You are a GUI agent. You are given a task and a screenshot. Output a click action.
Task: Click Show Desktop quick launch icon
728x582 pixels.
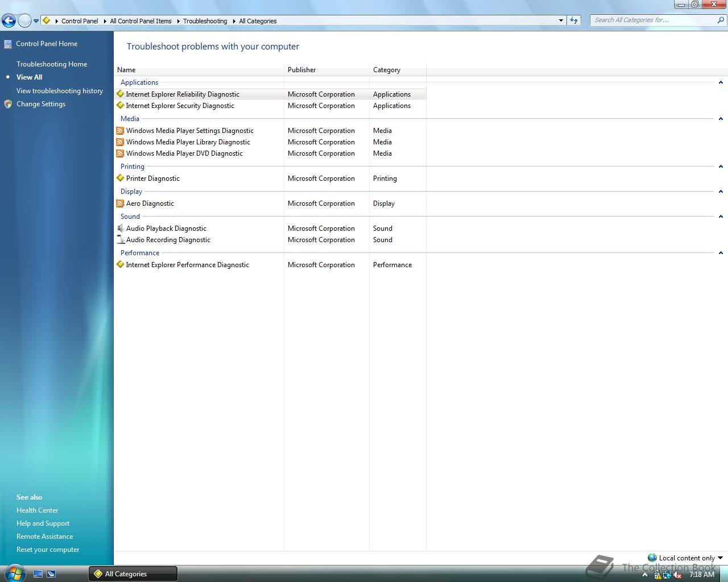click(x=38, y=574)
